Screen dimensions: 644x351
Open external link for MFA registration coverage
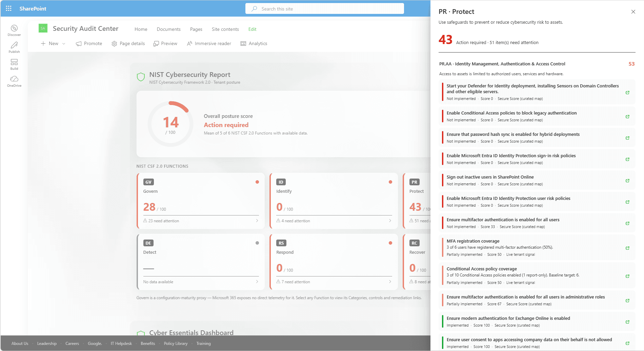[x=628, y=248]
